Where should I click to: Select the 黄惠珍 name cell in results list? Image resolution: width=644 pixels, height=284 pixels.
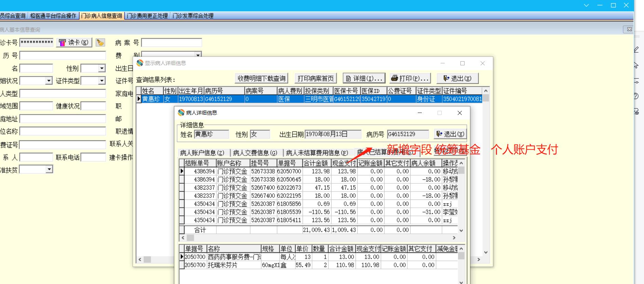point(152,99)
